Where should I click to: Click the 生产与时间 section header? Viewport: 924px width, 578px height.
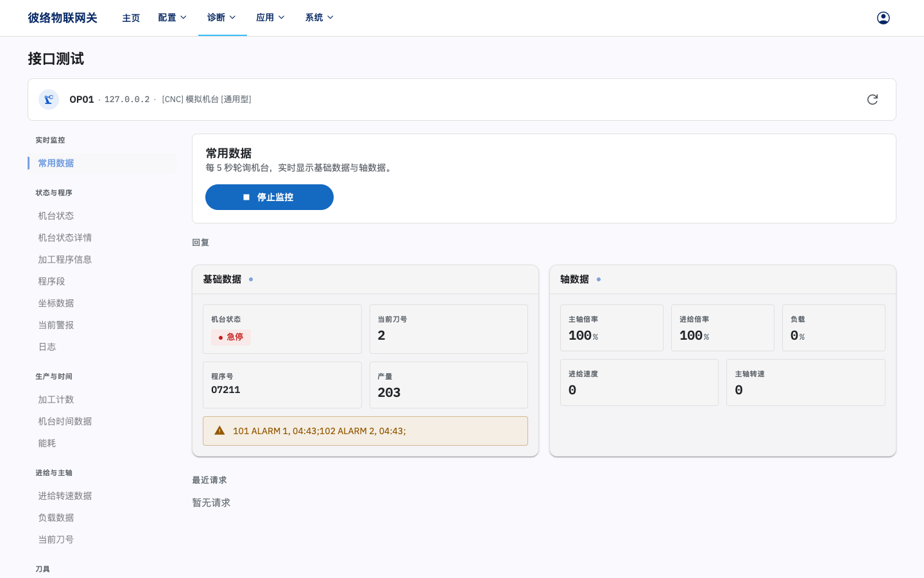click(x=54, y=376)
